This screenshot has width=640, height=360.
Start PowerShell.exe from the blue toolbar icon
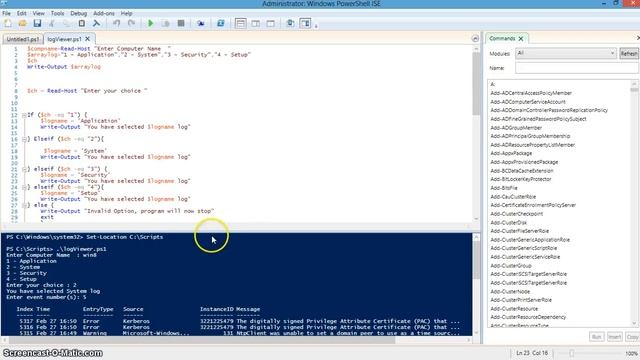coord(220,23)
